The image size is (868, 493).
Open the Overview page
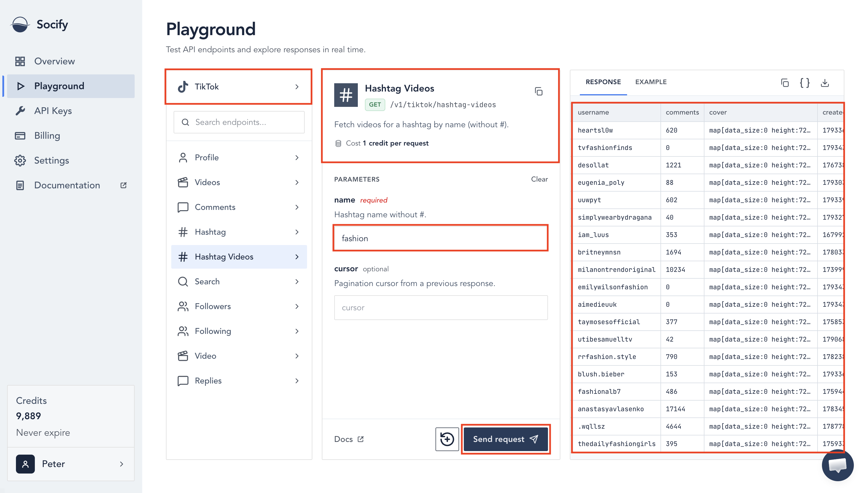pos(71,61)
